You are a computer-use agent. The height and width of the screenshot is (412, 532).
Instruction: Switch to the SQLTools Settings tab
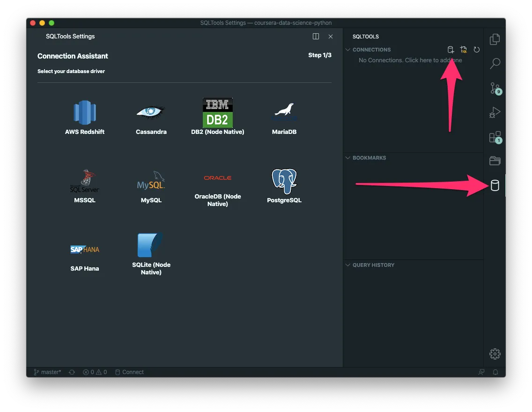pyautogui.click(x=70, y=36)
